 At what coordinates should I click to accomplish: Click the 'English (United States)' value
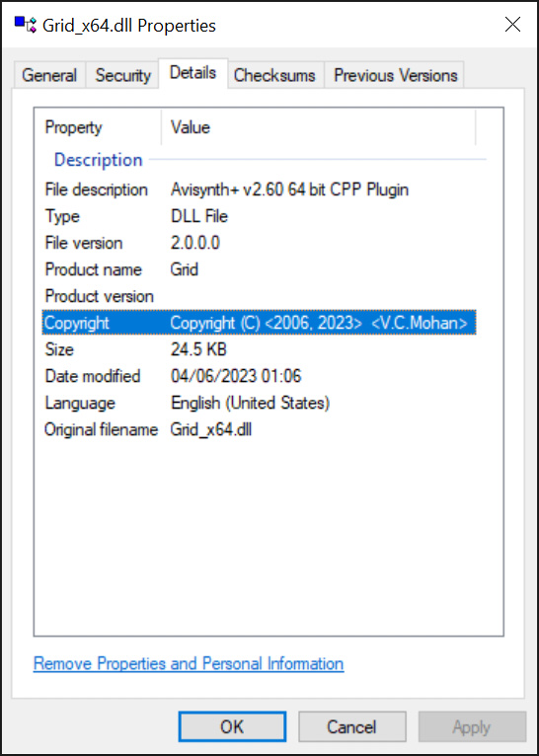tap(250, 403)
